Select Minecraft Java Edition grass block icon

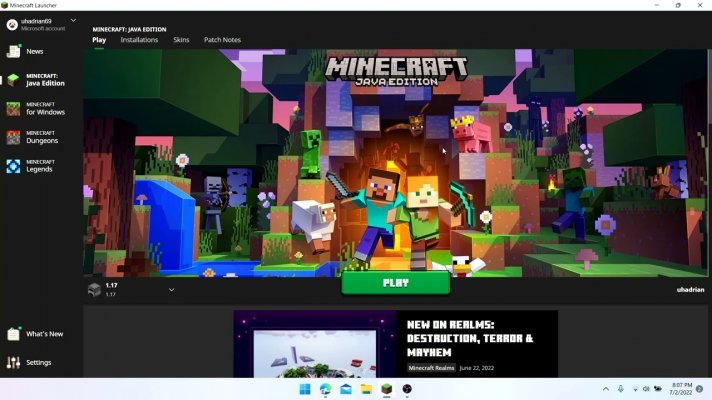pyautogui.click(x=14, y=80)
